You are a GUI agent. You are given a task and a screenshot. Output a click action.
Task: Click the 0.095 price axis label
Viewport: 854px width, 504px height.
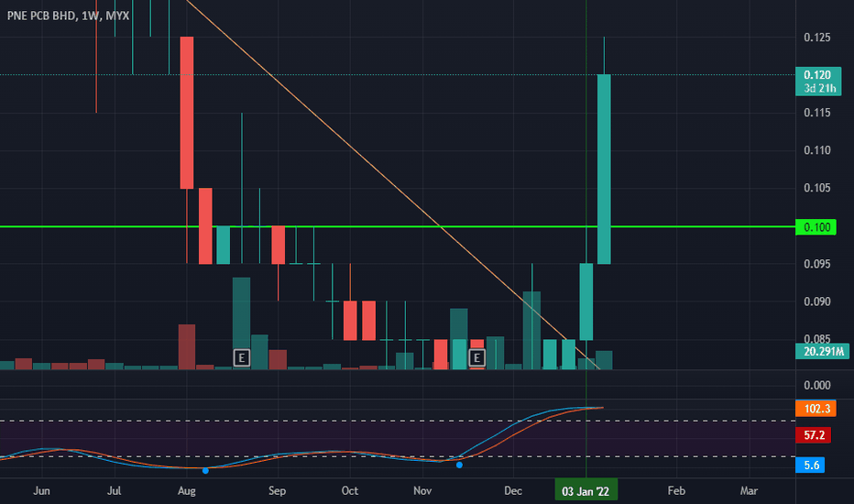tap(817, 264)
